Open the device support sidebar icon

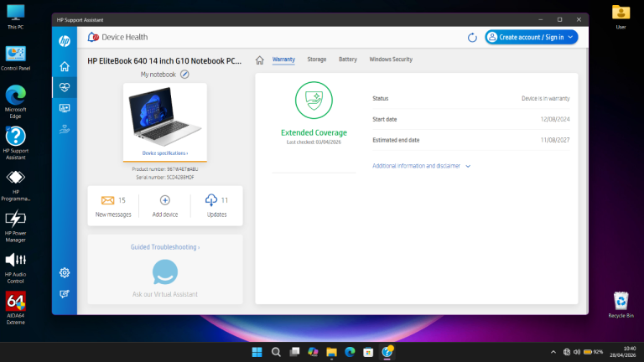pyautogui.click(x=65, y=108)
